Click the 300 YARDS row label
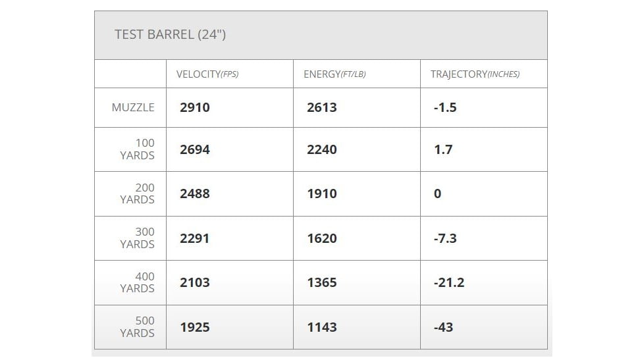This screenshot has width=644, height=362. 137,238
